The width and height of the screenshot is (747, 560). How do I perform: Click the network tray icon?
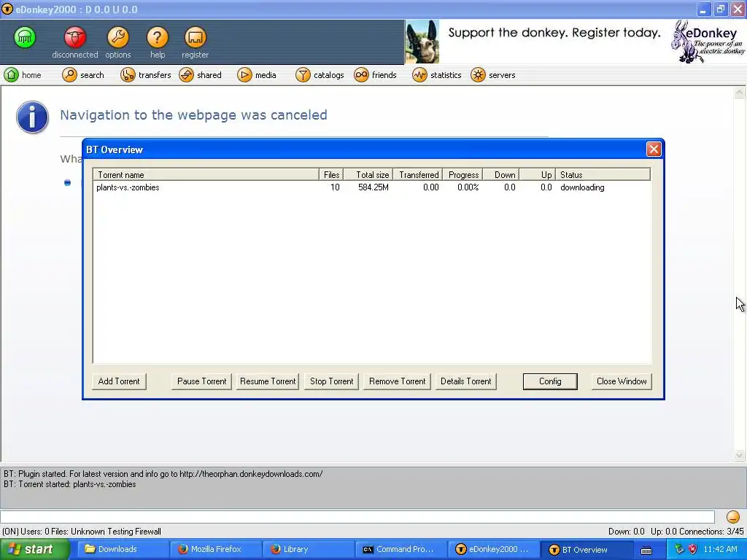coord(679,550)
